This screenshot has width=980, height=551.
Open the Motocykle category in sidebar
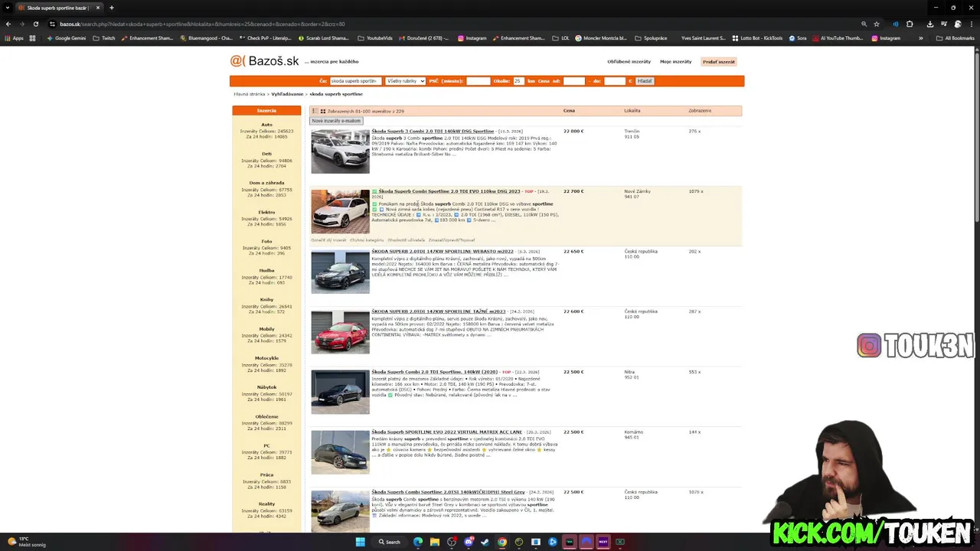point(266,358)
